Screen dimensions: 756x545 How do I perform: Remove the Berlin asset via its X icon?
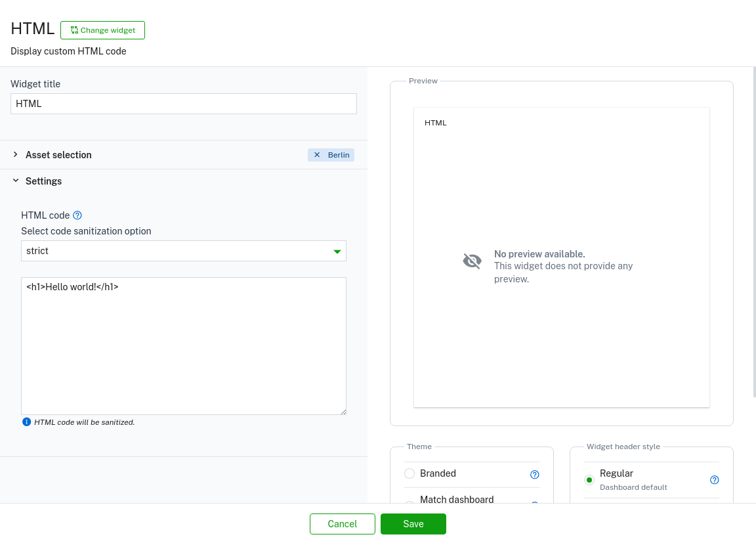pos(318,154)
